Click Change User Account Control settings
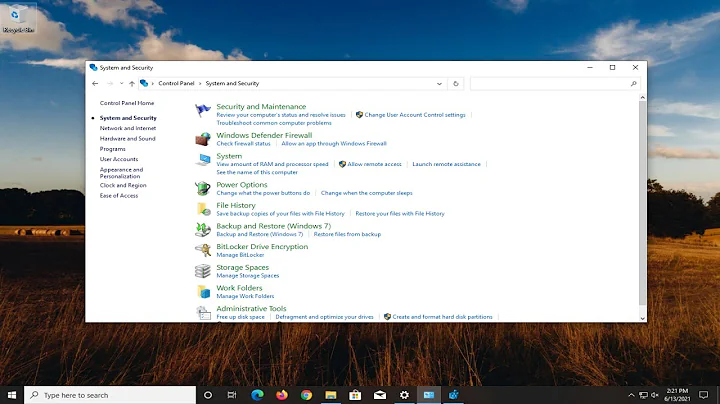 point(415,115)
